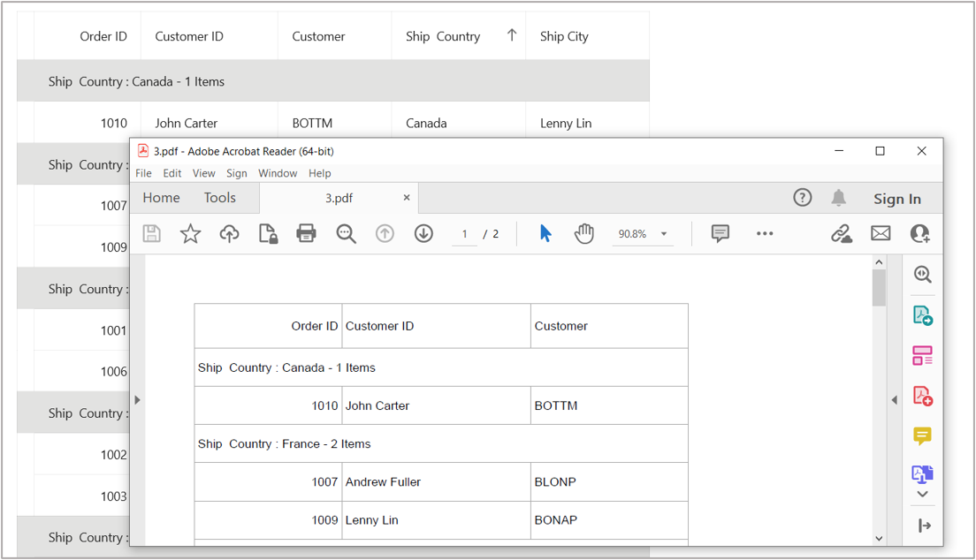
Task: Click order 1009 in the PDF table
Action: 324,520
